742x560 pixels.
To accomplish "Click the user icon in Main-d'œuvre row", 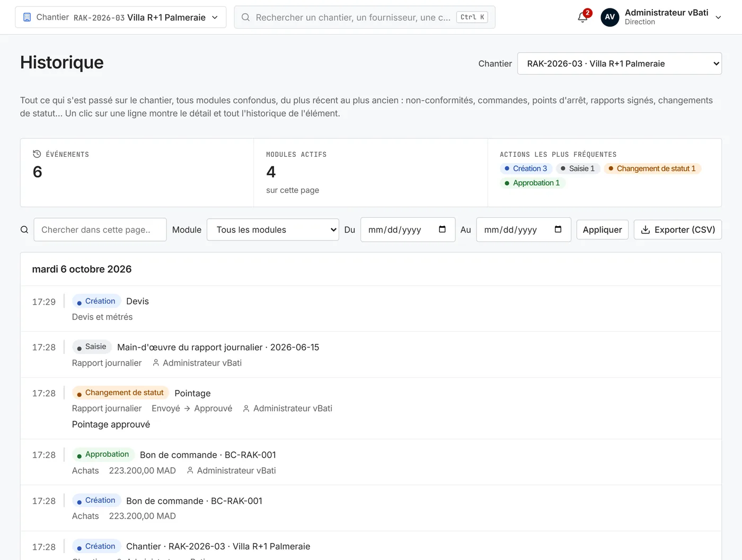I will [156, 363].
